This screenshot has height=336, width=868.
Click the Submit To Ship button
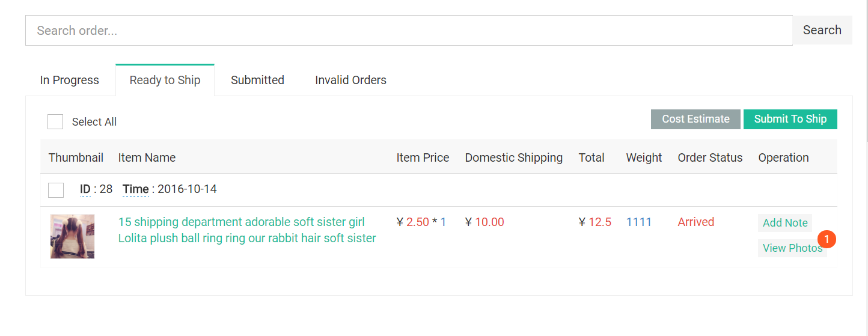(790, 119)
